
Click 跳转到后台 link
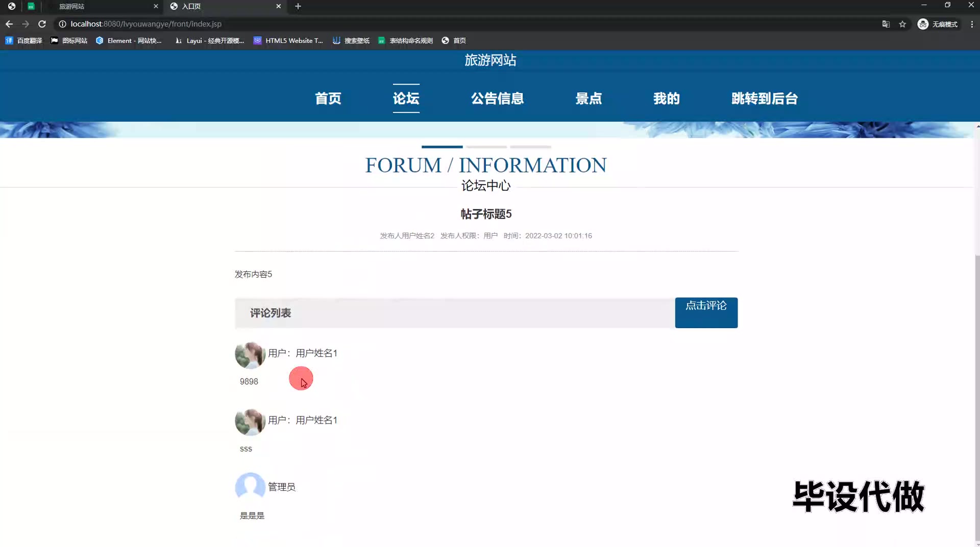click(x=764, y=98)
